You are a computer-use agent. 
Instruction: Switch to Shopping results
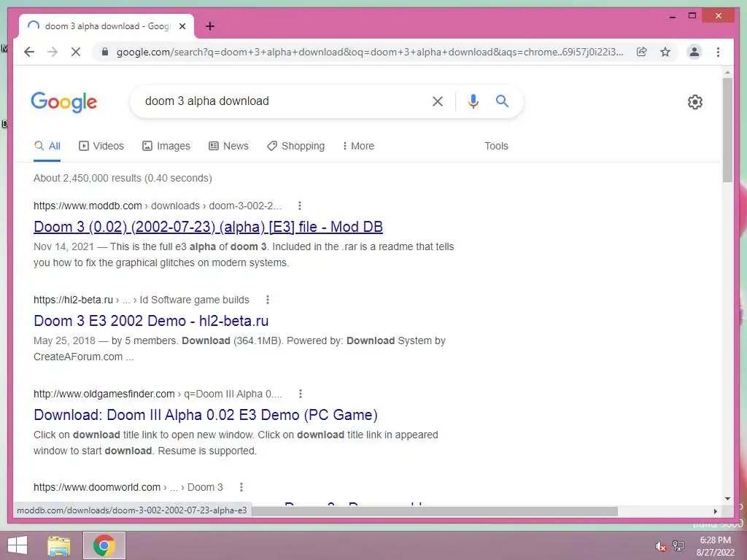click(x=296, y=146)
